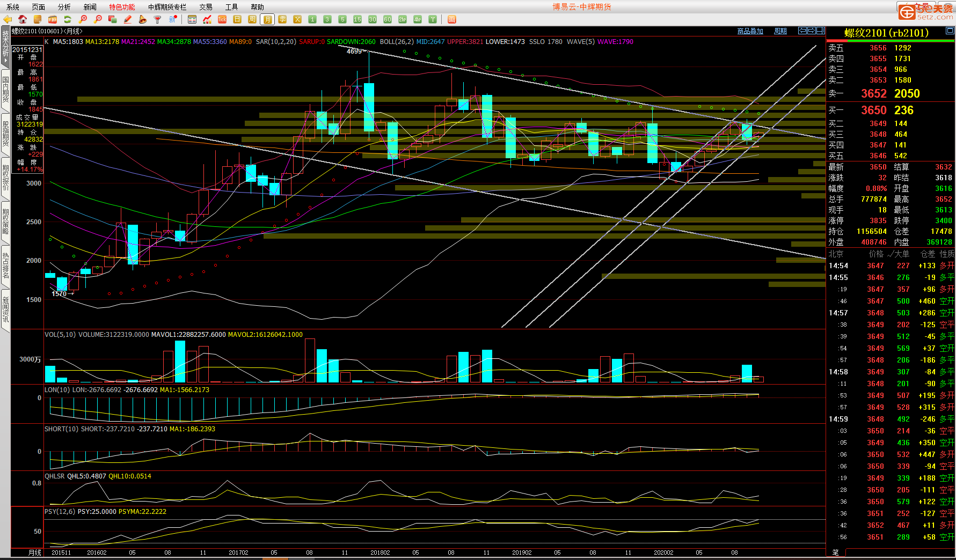The image size is (956, 560).
Task: Select the 15-minute period button
Action: pyautogui.click(x=357, y=19)
